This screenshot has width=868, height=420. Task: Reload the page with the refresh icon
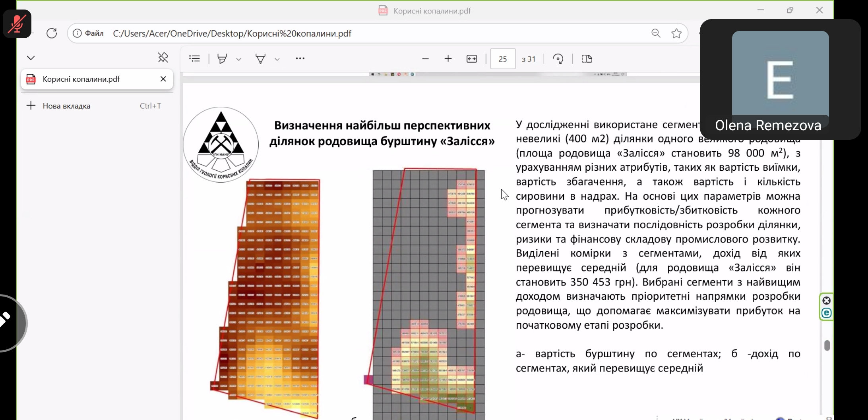pyautogui.click(x=52, y=33)
